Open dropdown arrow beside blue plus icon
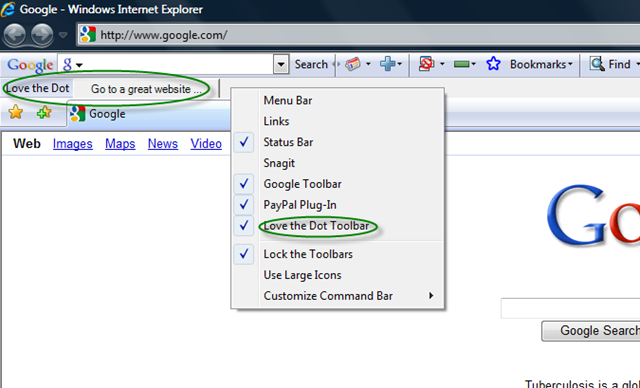The height and width of the screenshot is (388, 640). pyautogui.click(x=400, y=64)
